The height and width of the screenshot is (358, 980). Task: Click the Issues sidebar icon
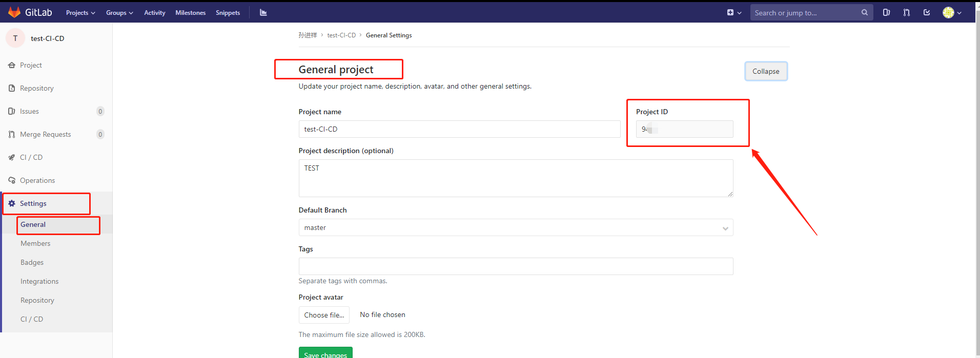(x=12, y=111)
